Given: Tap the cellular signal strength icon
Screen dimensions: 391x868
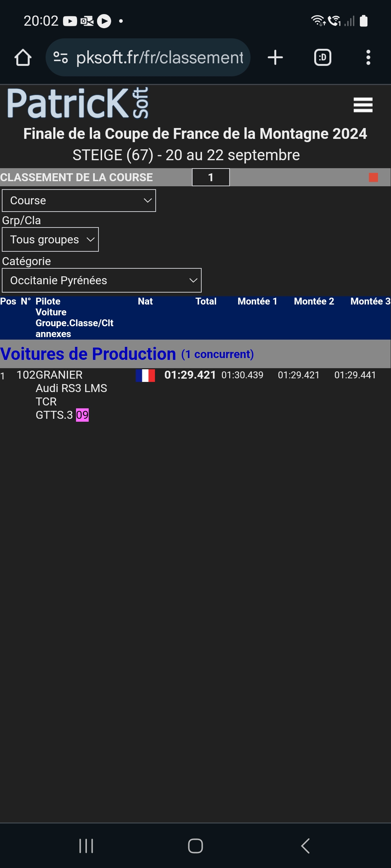Looking at the screenshot, I should coord(349,21).
